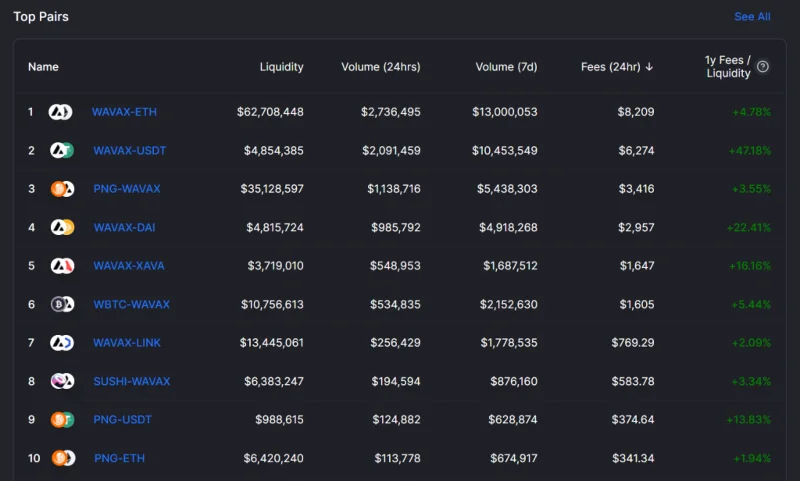Click the +47.18% fees ratio

749,150
